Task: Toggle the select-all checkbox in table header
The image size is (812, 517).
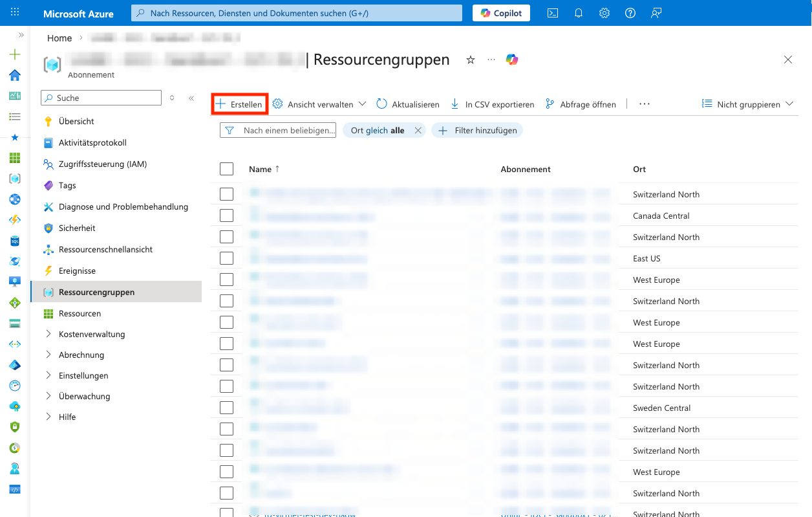Action: point(226,169)
